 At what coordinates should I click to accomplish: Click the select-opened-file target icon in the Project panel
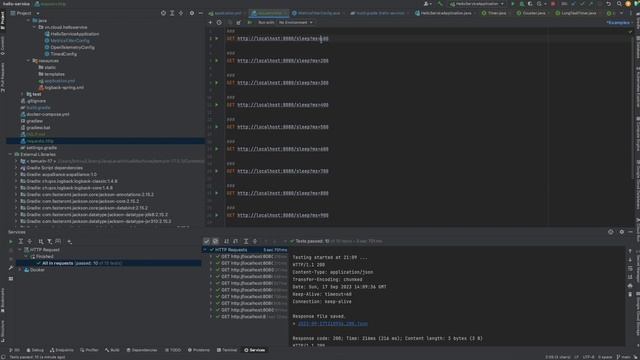163,13
